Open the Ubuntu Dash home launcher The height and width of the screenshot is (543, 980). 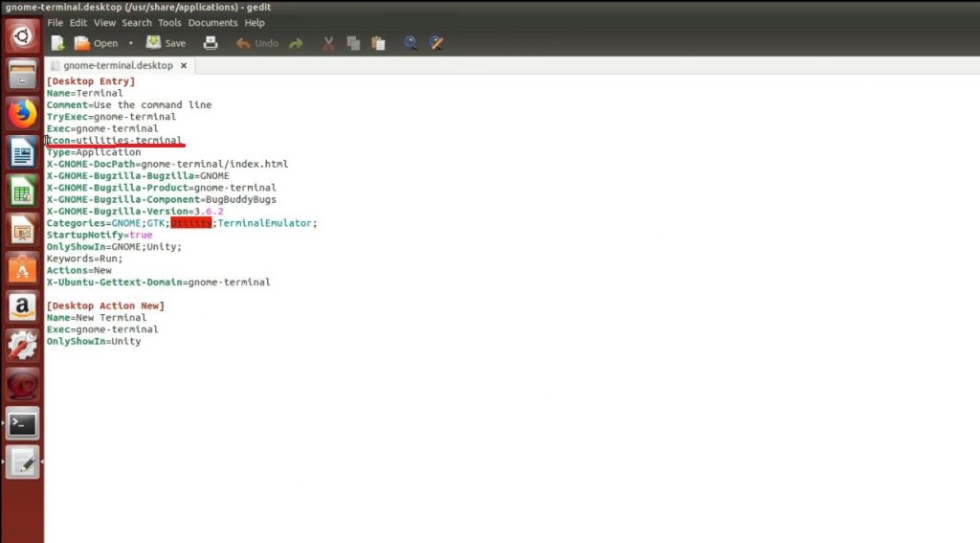tap(23, 35)
